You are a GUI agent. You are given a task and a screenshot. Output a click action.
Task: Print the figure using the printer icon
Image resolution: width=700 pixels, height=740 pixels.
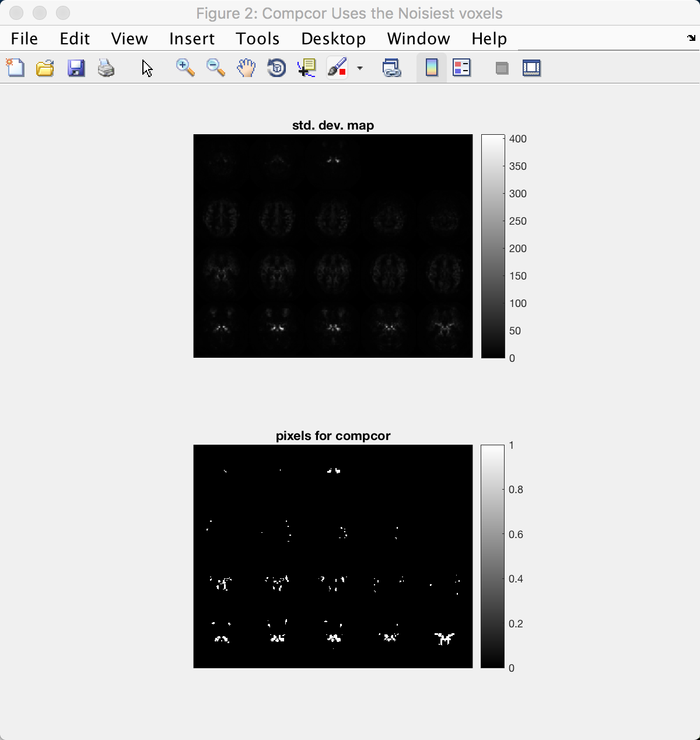[106, 68]
